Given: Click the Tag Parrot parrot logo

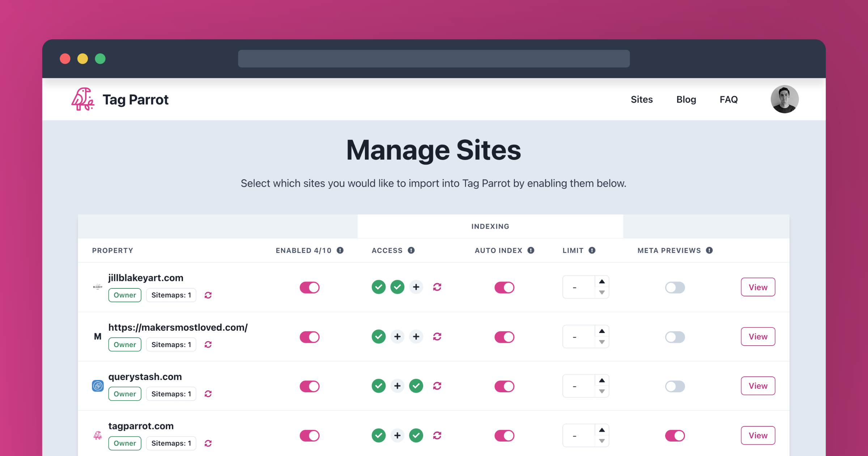Looking at the screenshot, I should coord(83,99).
